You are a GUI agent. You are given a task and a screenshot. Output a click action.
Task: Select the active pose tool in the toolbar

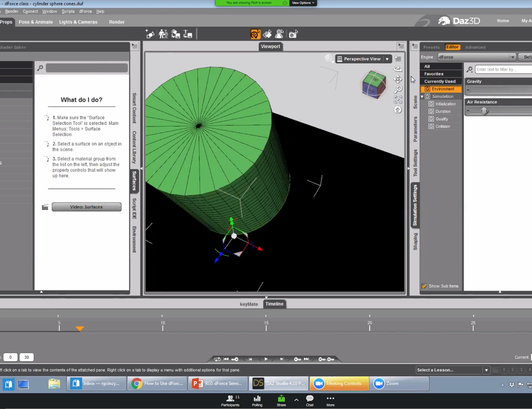pos(255,34)
